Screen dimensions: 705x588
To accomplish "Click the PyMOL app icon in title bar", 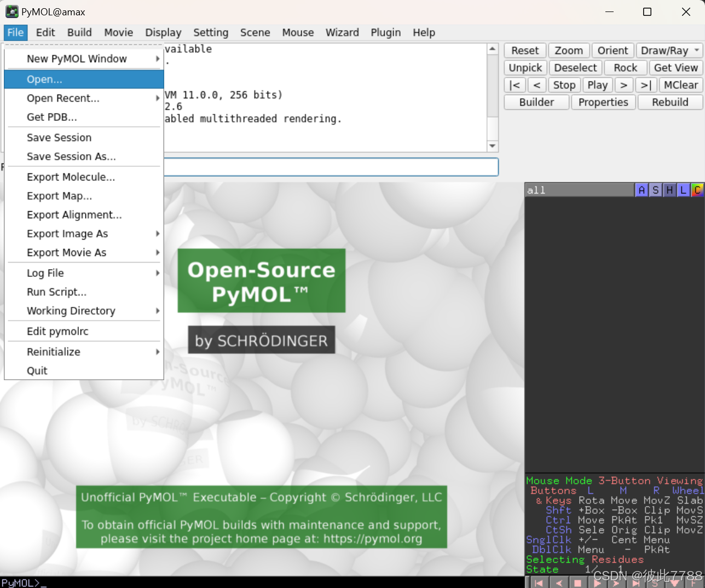I will [11, 11].
